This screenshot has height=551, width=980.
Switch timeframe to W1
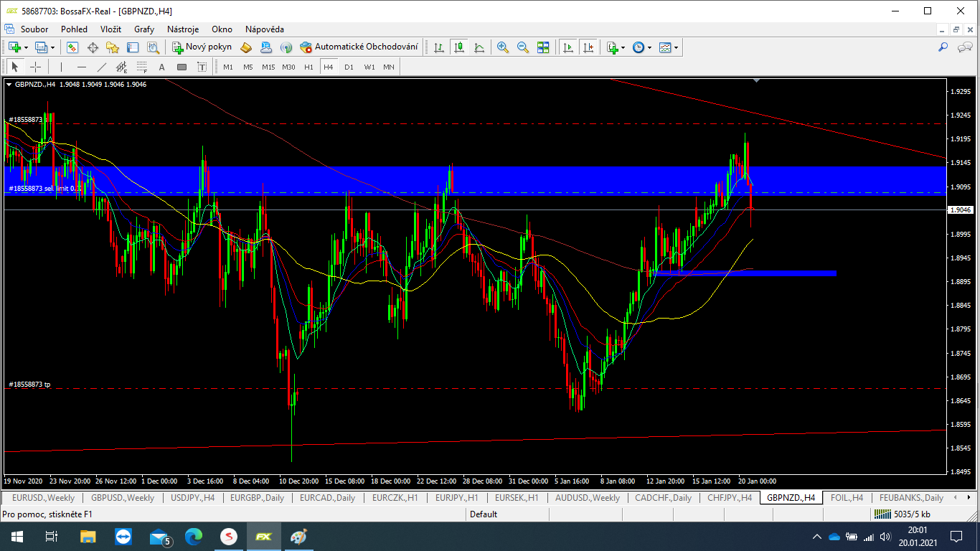tap(369, 67)
